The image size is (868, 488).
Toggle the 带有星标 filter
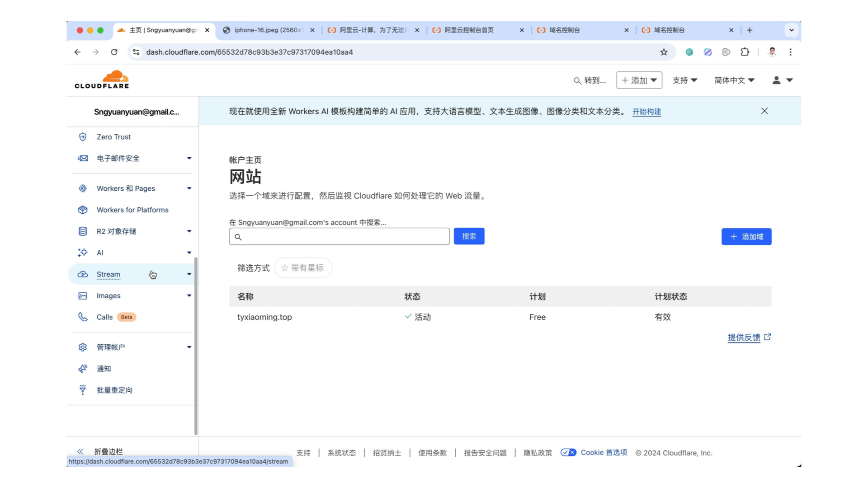(302, 267)
